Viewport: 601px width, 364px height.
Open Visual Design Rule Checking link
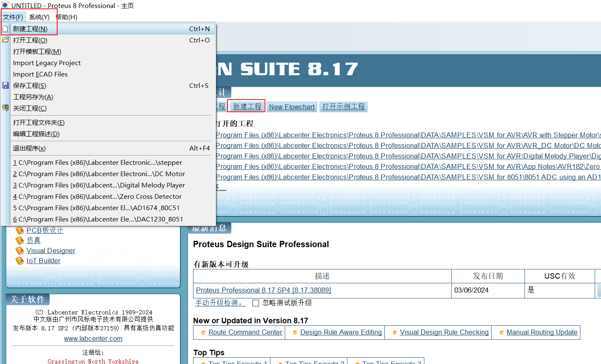444,332
